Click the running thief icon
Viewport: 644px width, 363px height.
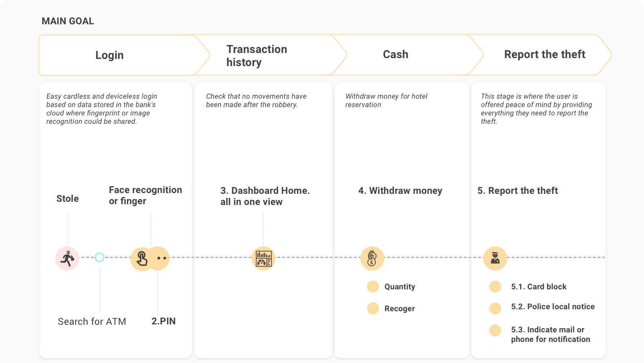(67, 258)
